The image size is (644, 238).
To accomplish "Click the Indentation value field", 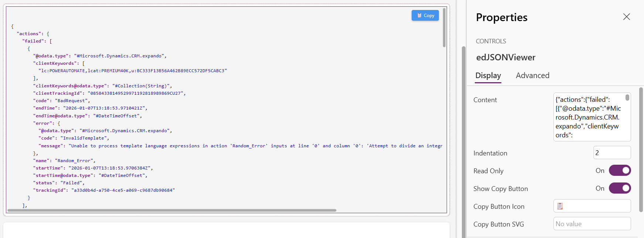I will [x=612, y=152].
